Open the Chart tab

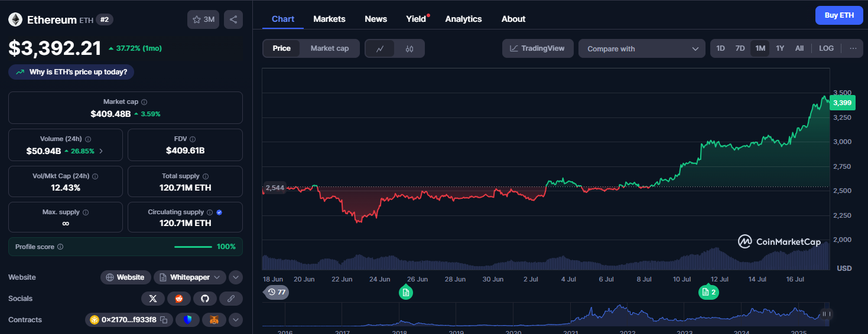pyautogui.click(x=283, y=19)
